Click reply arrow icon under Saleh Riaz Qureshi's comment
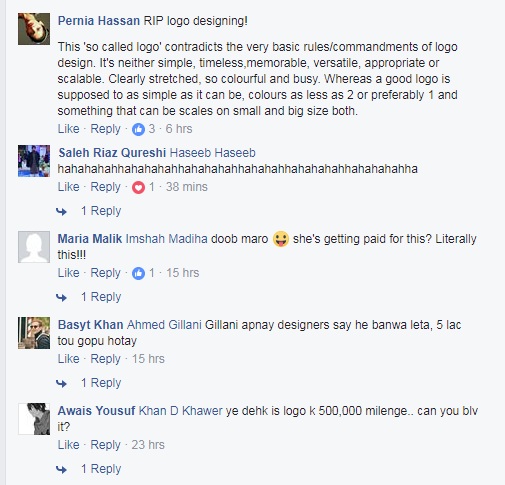The width and height of the screenshot is (505, 485). [61, 211]
